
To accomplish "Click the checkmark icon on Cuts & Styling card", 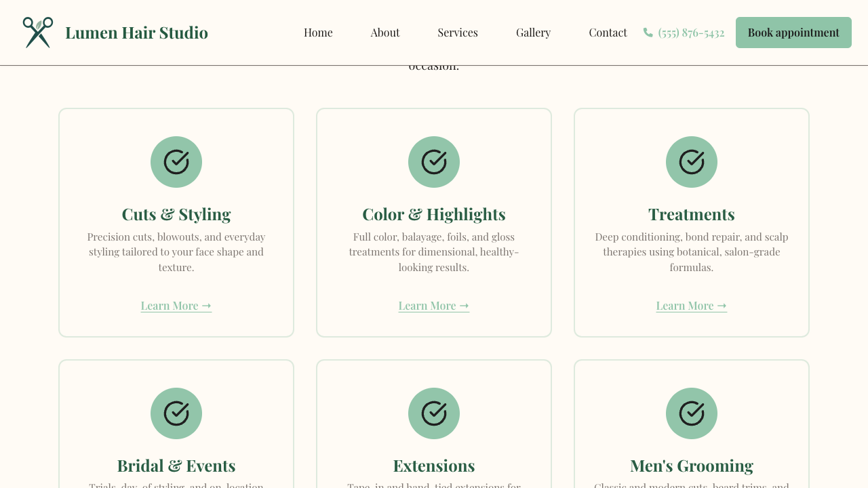I will tap(176, 162).
